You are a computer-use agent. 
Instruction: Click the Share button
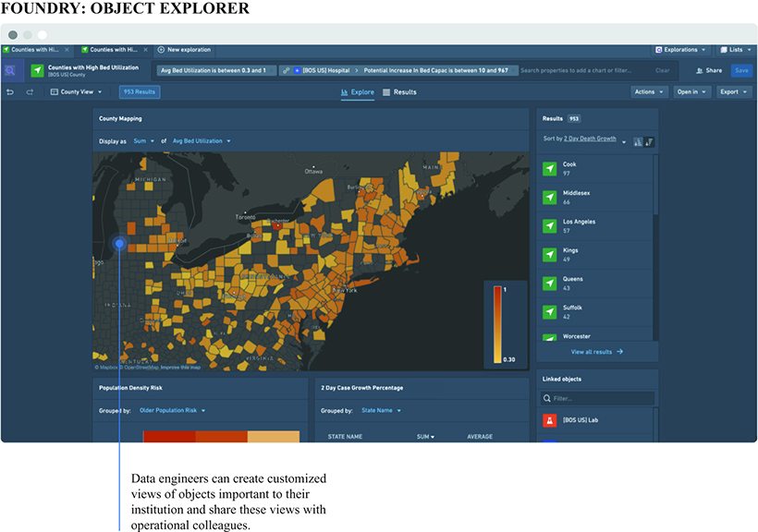pyautogui.click(x=709, y=70)
